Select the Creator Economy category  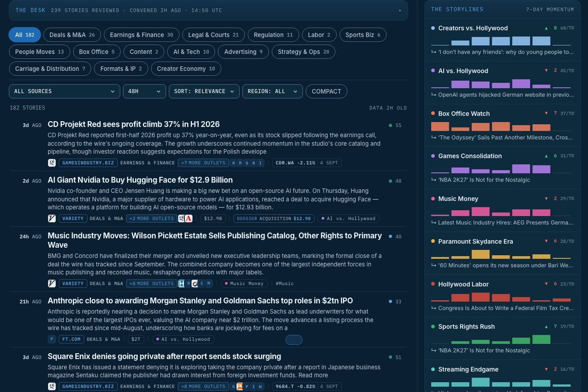click(x=186, y=69)
